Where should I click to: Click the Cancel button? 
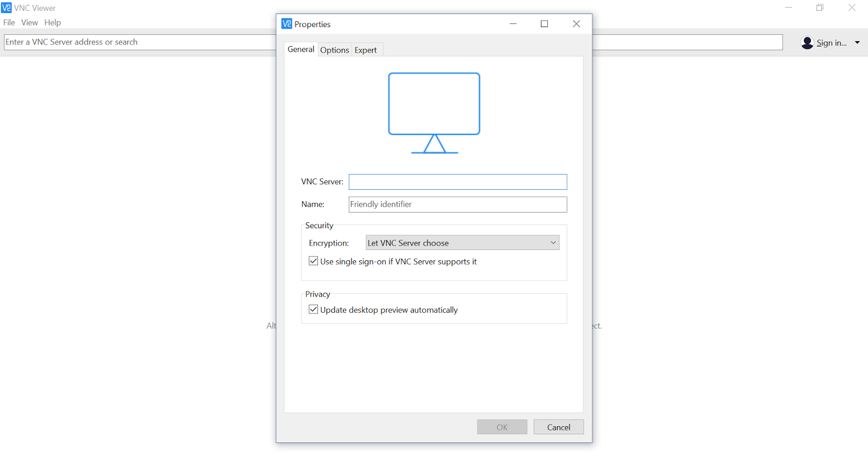(559, 427)
